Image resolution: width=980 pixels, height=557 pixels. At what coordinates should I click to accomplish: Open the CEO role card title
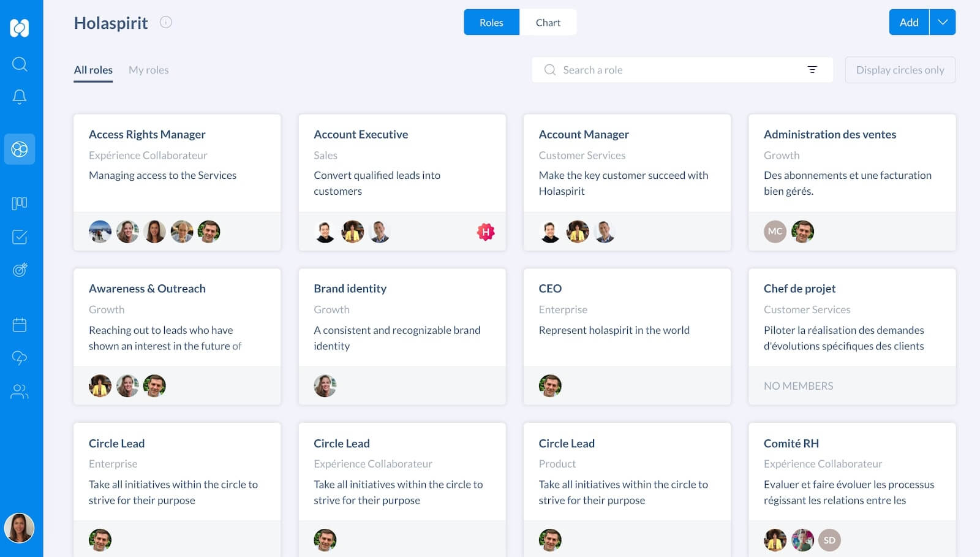tap(550, 289)
